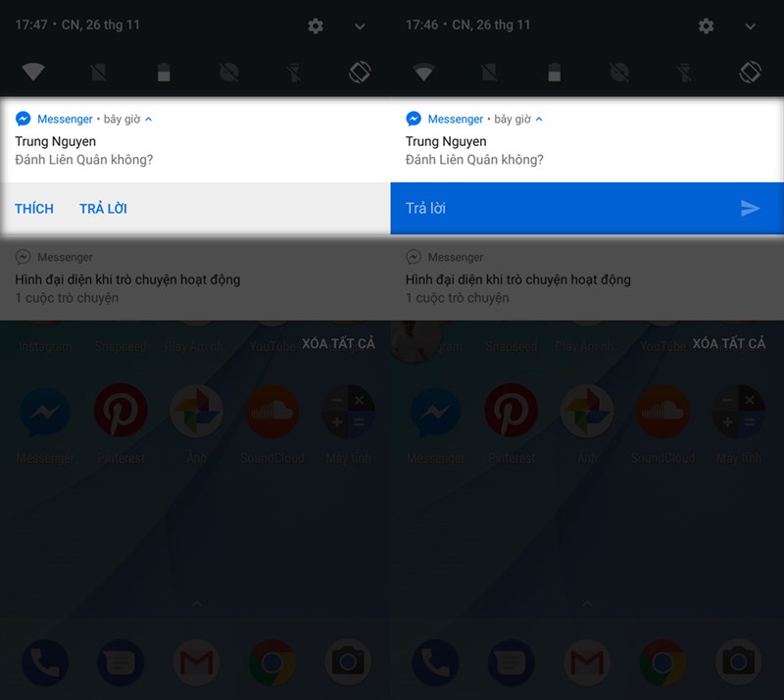Image resolution: width=784 pixels, height=700 pixels.
Task: Clear all notifications with left XÓA TẤT CẢ
Action: point(338,344)
